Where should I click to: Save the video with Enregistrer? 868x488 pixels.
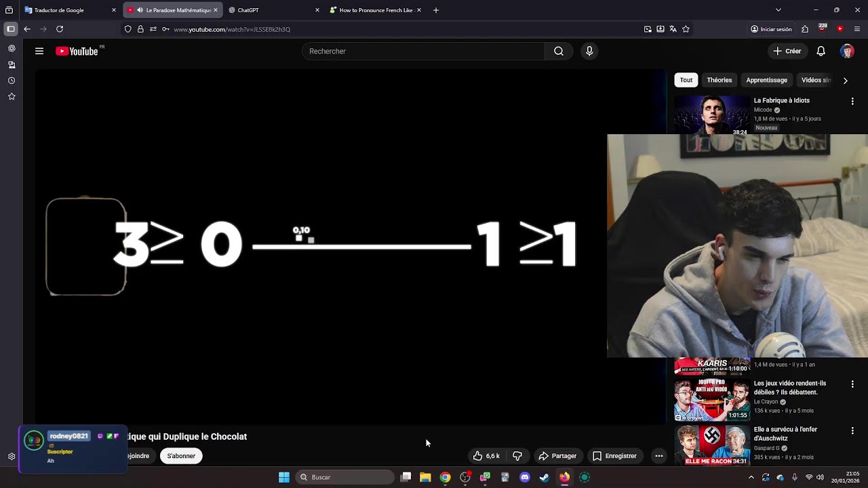pos(614,456)
